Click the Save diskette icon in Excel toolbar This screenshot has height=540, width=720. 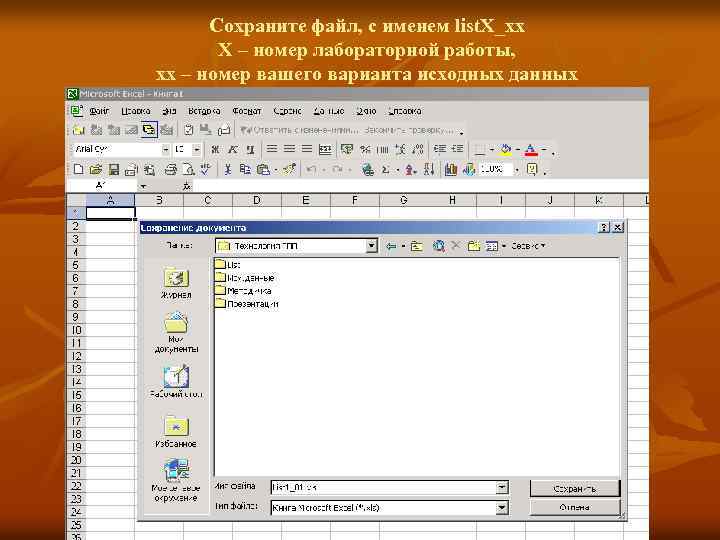click(113, 169)
